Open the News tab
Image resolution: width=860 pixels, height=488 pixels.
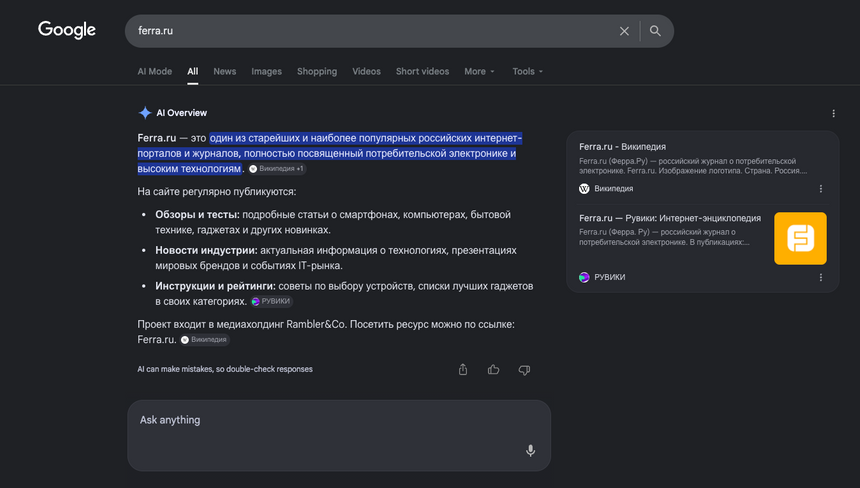point(224,71)
